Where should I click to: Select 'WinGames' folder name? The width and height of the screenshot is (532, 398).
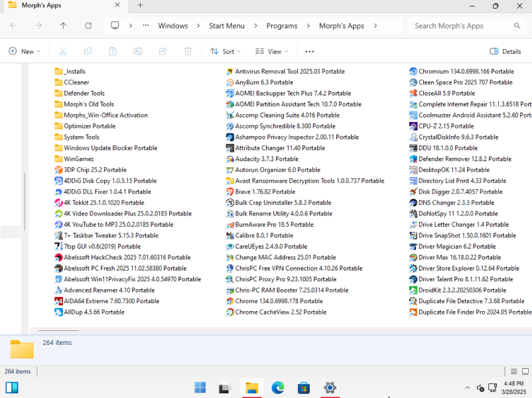(79, 159)
